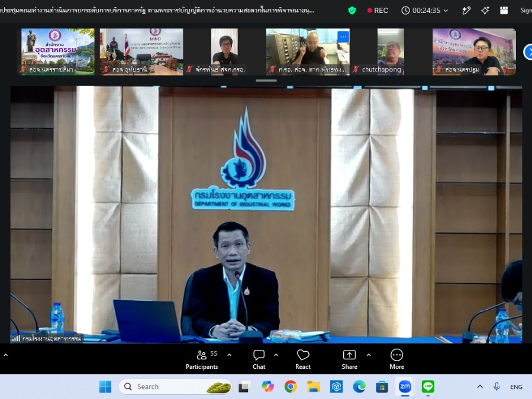This screenshot has width=532, height=399.
Task: Open the Participants panel
Action: tap(202, 359)
